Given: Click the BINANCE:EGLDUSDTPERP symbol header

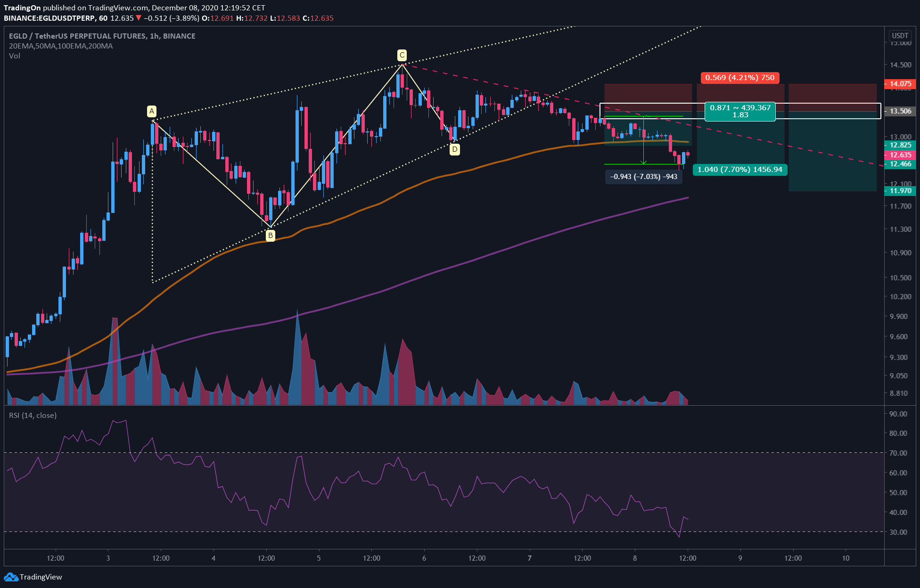Looking at the screenshot, I should [x=49, y=18].
